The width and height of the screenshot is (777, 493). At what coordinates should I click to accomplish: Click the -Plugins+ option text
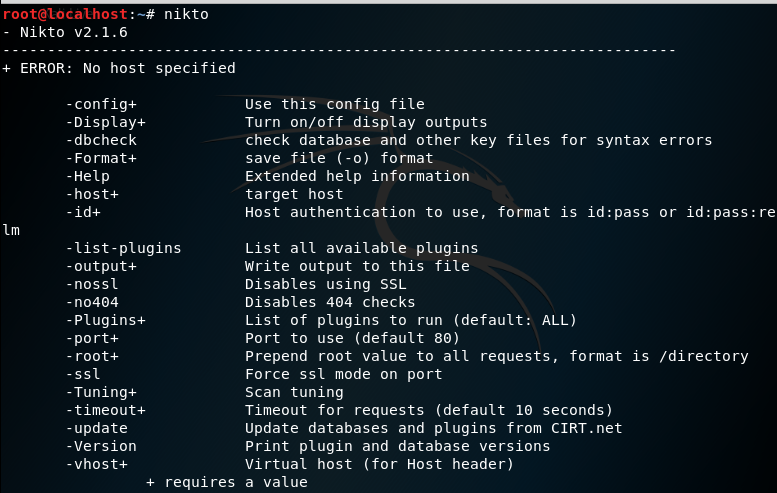point(105,320)
